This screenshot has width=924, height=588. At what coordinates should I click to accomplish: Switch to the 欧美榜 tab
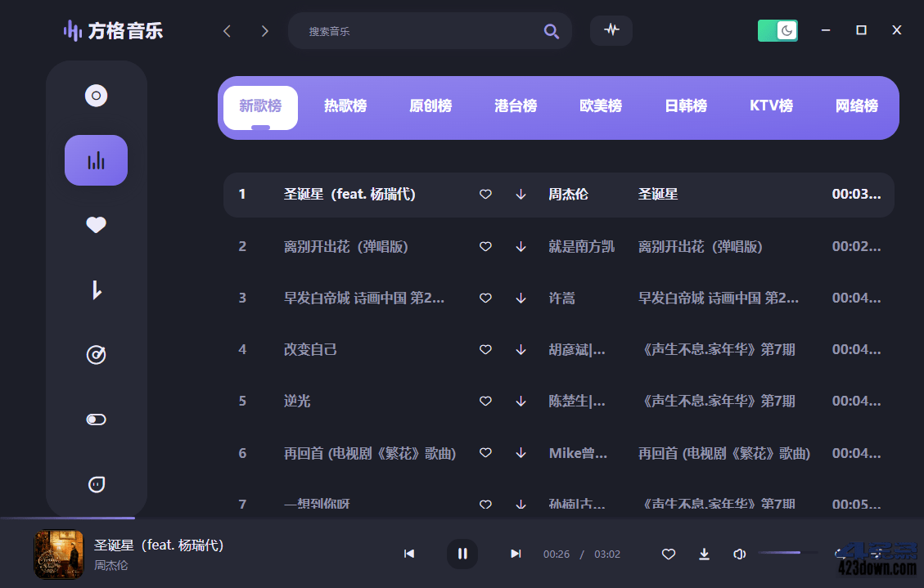601,105
